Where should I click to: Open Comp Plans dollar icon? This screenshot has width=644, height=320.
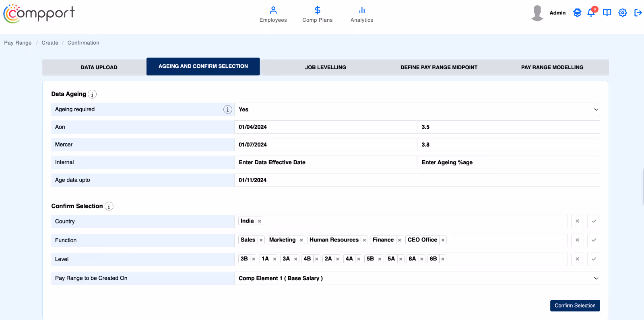[318, 10]
